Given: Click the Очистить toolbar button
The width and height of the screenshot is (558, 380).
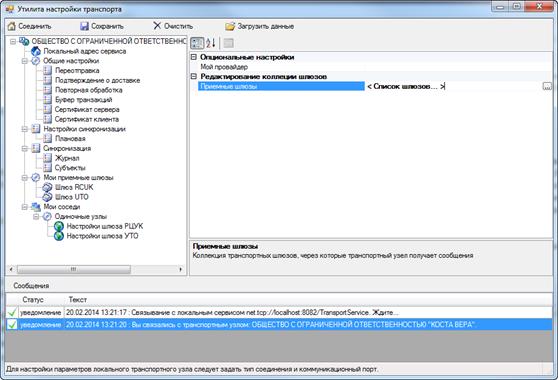Looking at the screenshot, I should (x=173, y=26).
